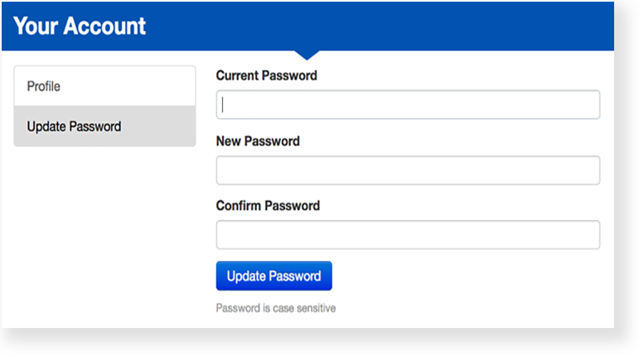
Task: Click the "New Password" field label
Action: [258, 141]
